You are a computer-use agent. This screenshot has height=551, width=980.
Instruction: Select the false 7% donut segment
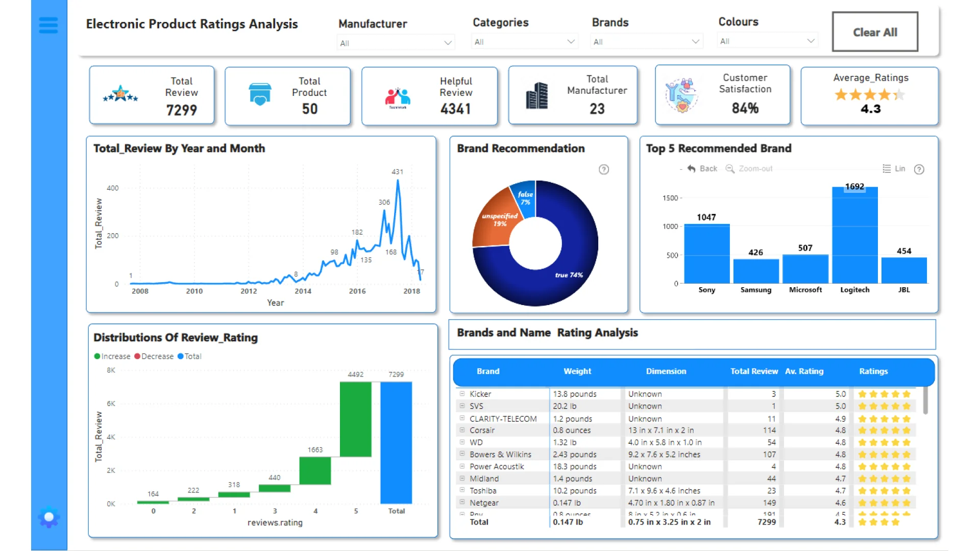(526, 198)
